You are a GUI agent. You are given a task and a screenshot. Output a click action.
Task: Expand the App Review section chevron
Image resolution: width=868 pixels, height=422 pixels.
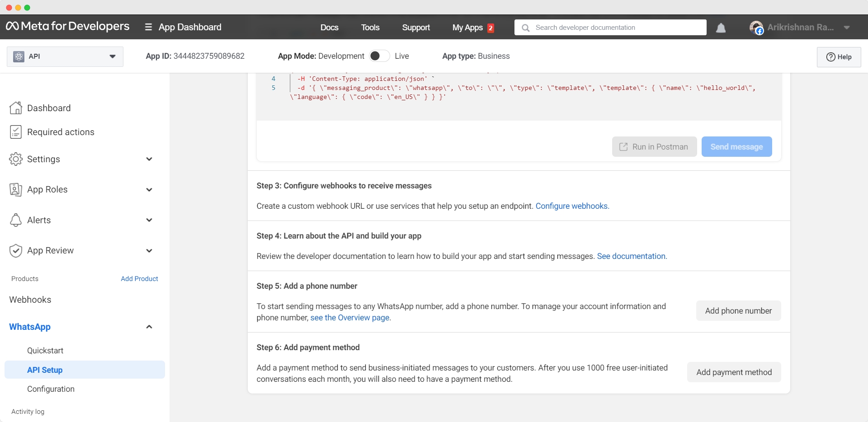[149, 251]
